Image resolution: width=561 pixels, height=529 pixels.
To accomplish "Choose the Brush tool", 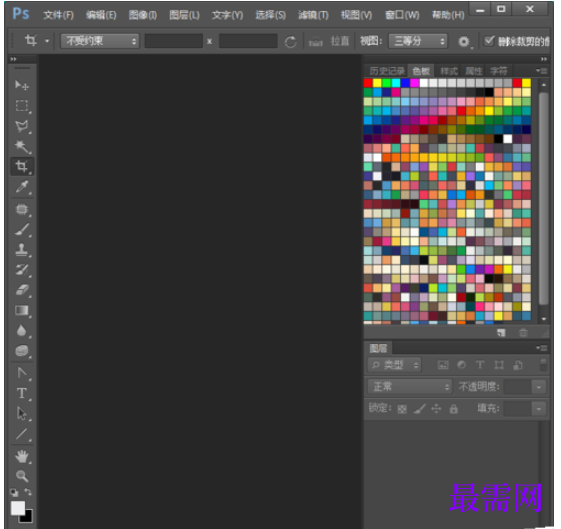I will coord(21,230).
